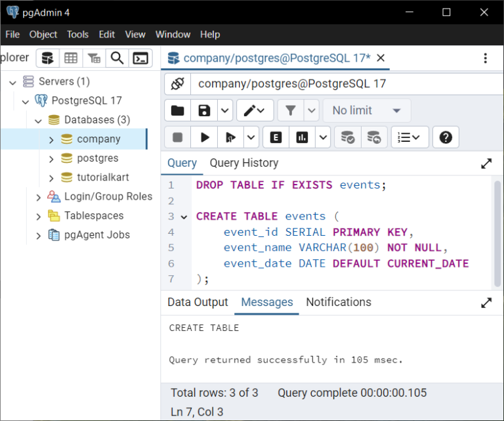Viewport: 504px width, 421px height.
Task: Click the Ln 7, Col 3 status text
Action: pyautogui.click(x=197, y=412)
